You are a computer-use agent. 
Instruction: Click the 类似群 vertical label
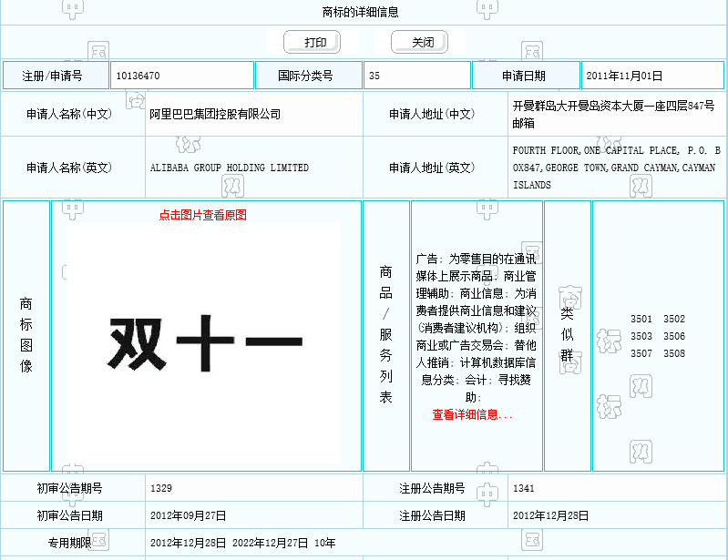tap(567, 334)
